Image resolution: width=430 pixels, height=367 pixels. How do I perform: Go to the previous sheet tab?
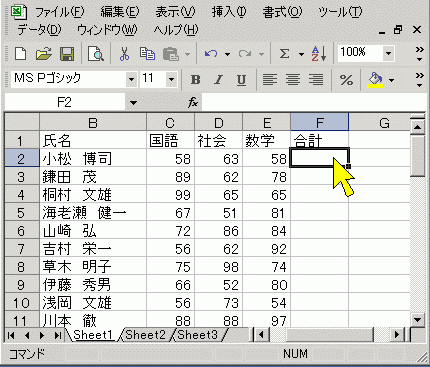click(27, 335)
